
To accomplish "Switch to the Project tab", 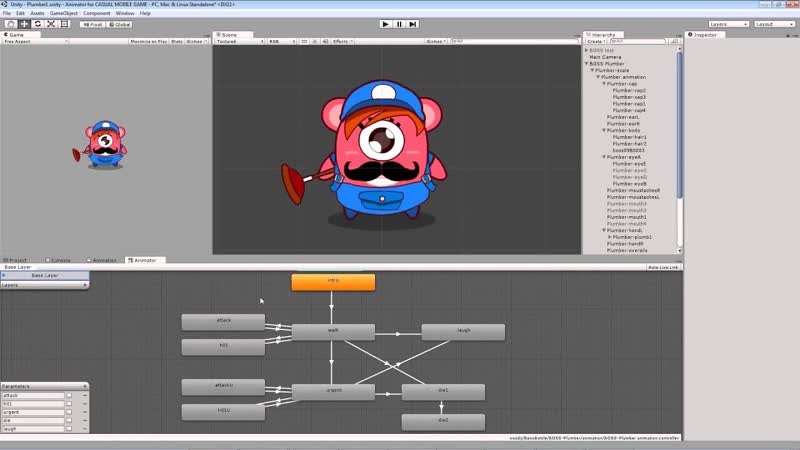I will [15, 260].
